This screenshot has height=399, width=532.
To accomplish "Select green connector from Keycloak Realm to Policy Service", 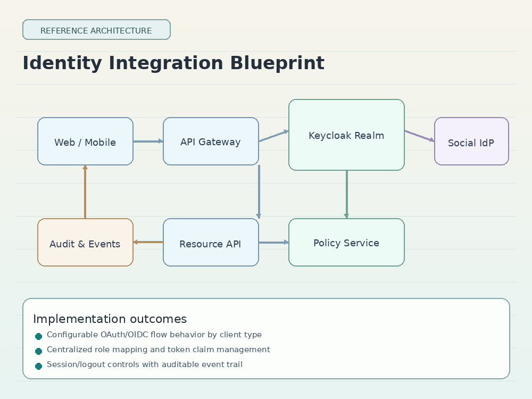I will (x=346, y=194).
